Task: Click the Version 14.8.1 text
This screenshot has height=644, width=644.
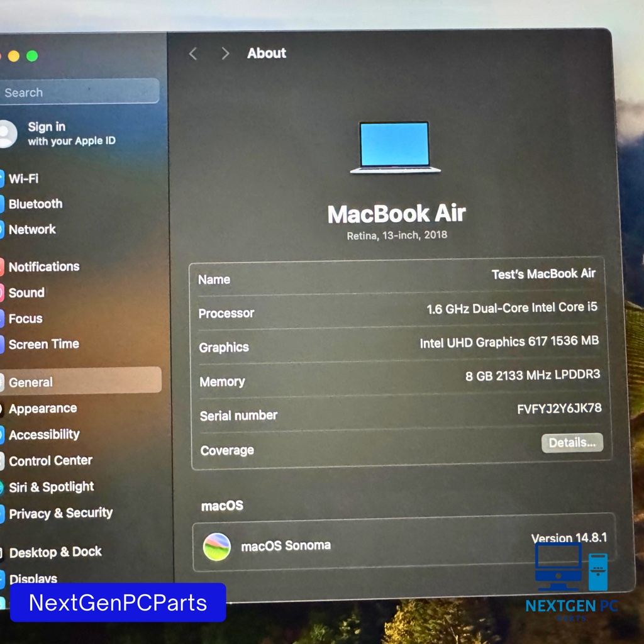Action: pos(569,538)
